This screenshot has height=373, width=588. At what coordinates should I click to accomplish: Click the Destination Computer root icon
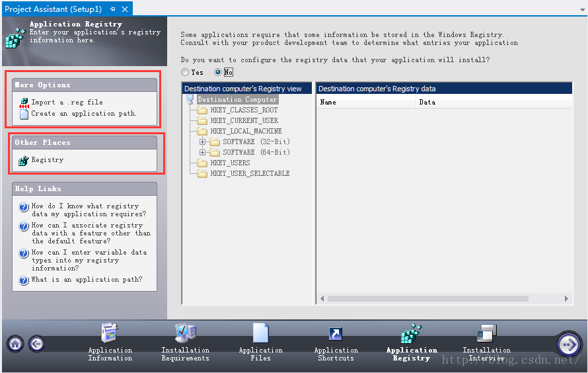click(190, 99)
